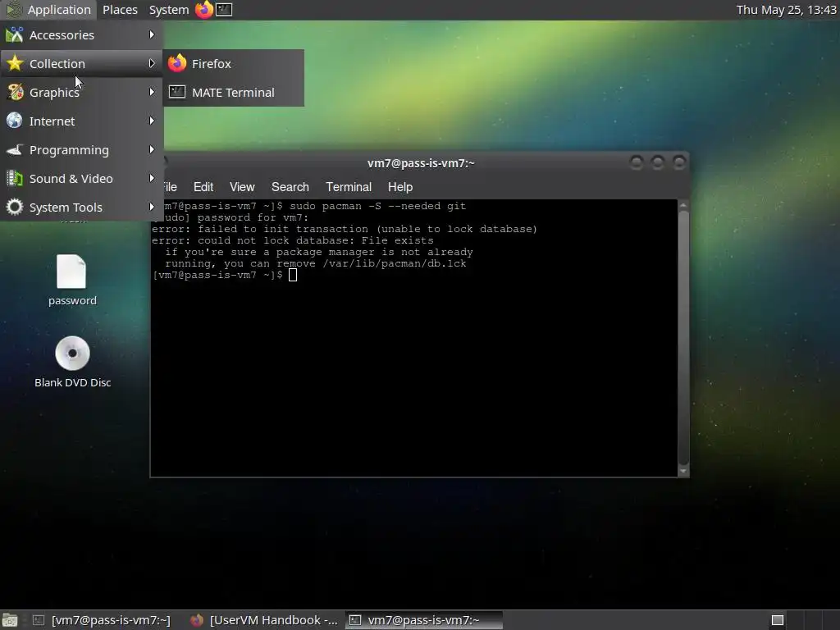Switch to UserVM Handbook Firefox taskbar entry
The image size is (840, 630).
pyautogui.click(x=265, y=620)
